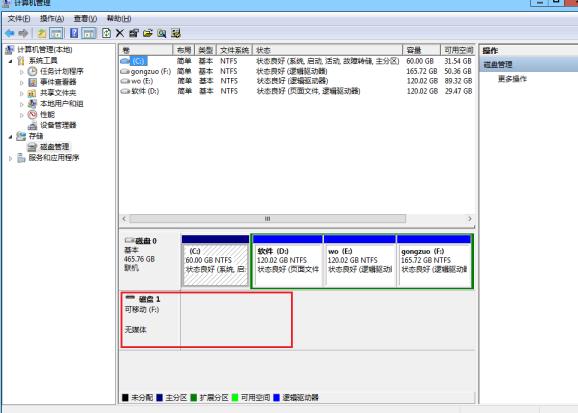This screenshot has height=413, width=578.
Task: Click the green Refresh icon in toolbar
Action: (x=106, y=33)
